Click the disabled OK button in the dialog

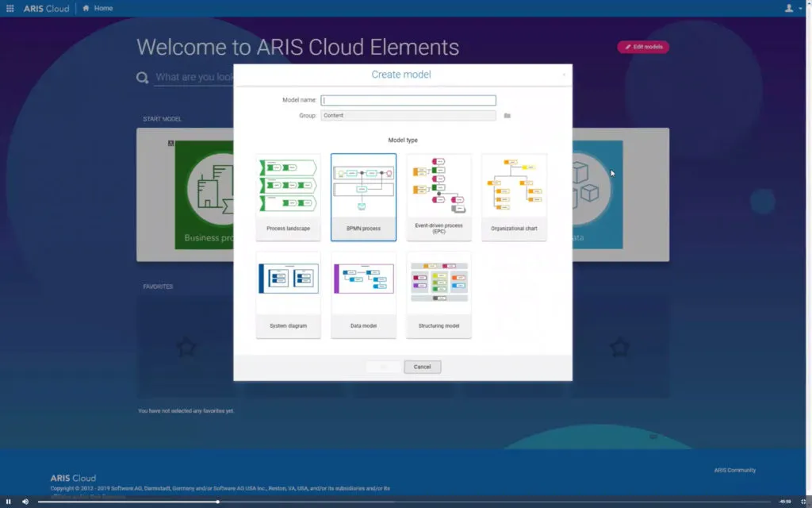(384, 367)
